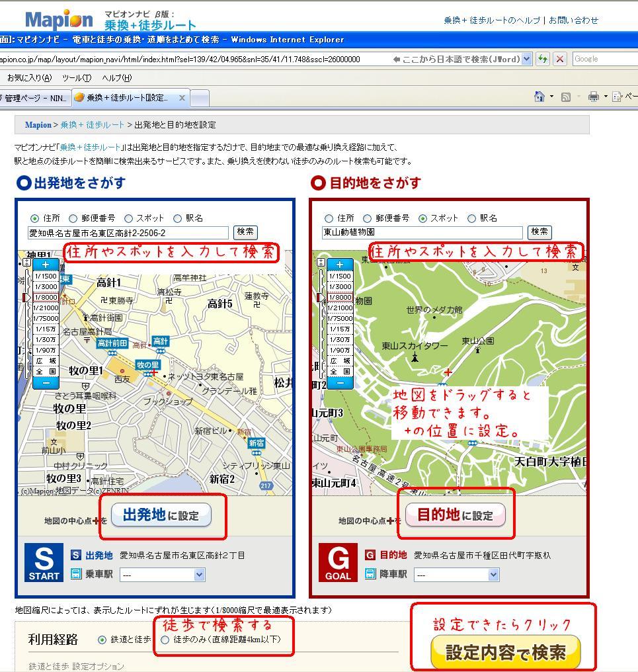
Task: Click 検索 button for destination spot
Action: (x=539, y=232)
